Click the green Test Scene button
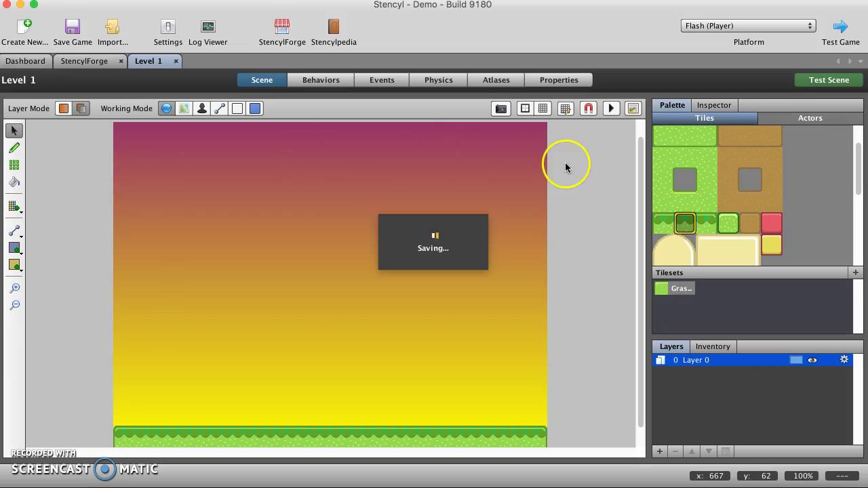The width and height of the screenshot is (868, 488). tap(829, 80)
